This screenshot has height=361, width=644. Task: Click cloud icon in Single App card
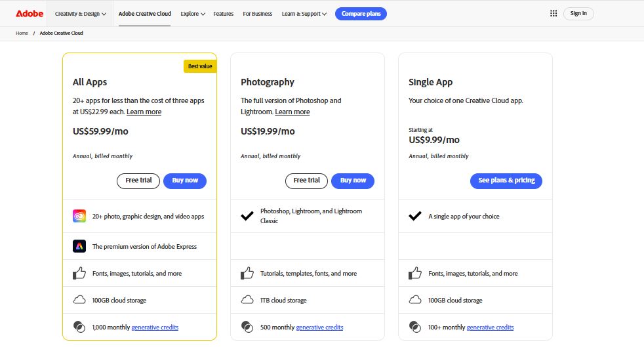click(415, 300)
